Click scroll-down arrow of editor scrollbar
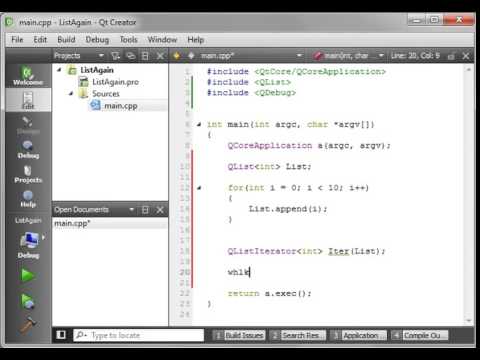 [x=468, y=321]
